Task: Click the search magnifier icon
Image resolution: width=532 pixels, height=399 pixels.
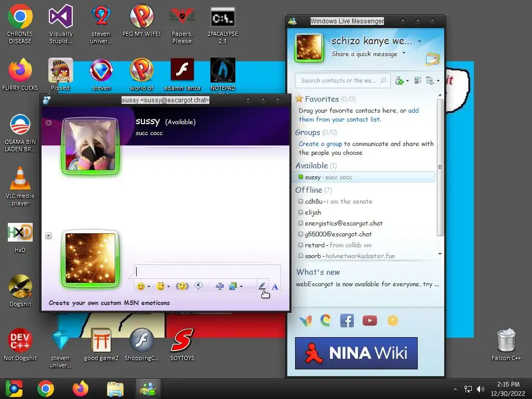Action: pos(383,81)
